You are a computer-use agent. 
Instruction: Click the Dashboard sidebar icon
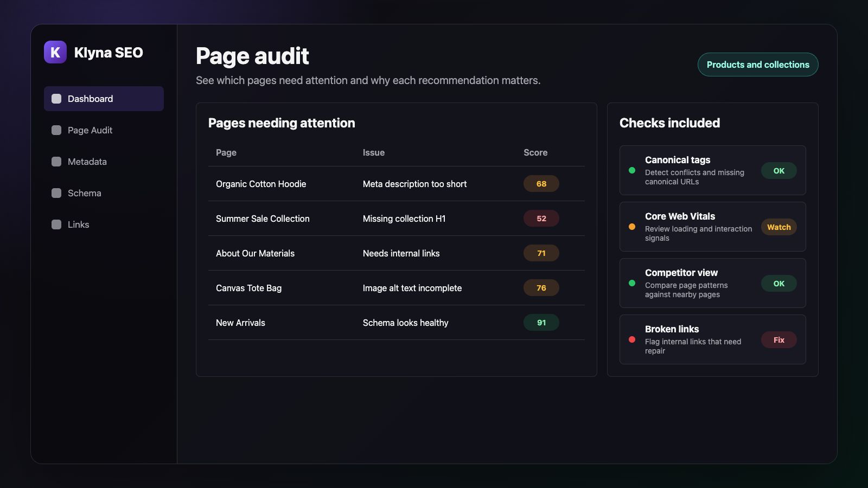[x=56, y=99]
